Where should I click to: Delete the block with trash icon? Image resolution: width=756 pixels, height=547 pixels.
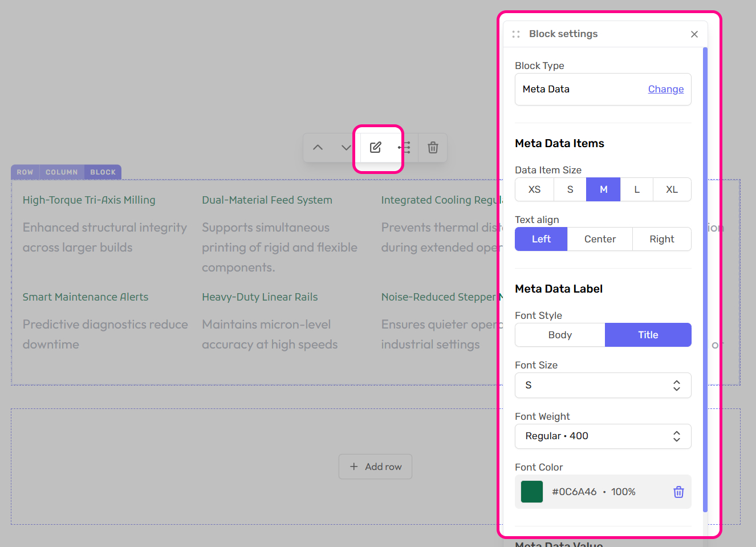(x=433, y=147)
